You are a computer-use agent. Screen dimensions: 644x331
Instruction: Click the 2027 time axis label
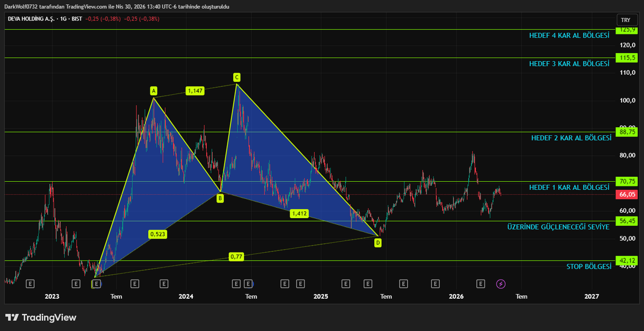coord(591,296)
